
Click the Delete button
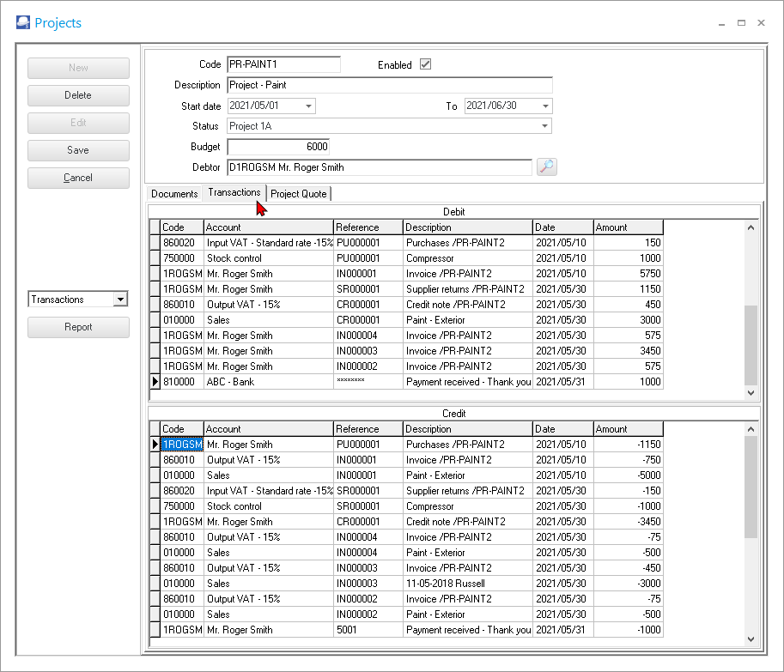[x=78, y=95]
